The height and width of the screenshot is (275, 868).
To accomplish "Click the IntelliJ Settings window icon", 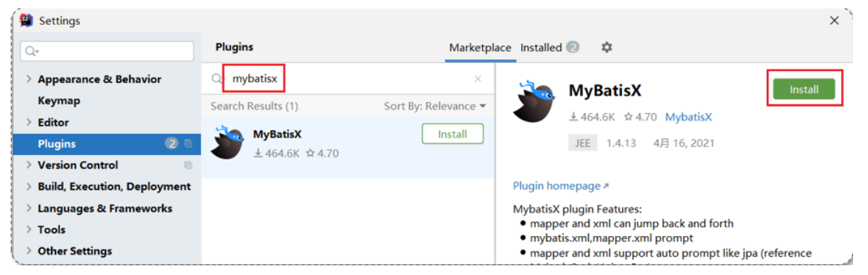I will [x=26, y=20].
